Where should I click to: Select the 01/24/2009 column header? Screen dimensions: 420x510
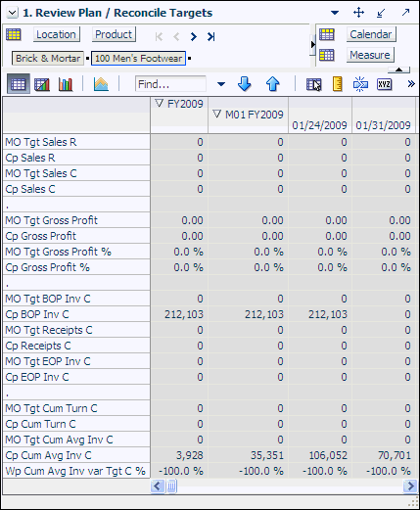pyautogui.click(x=320, y=125)
